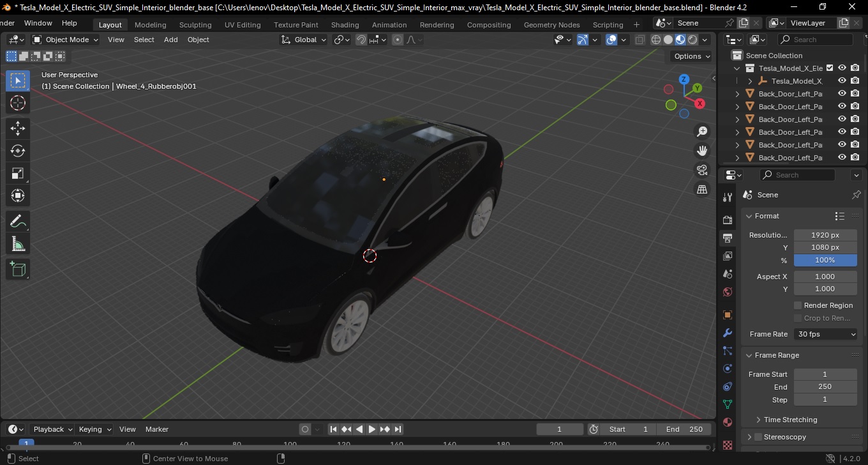The image size is (868, 465).
Task: Open Render properties tab
Action: coord(728,220)
